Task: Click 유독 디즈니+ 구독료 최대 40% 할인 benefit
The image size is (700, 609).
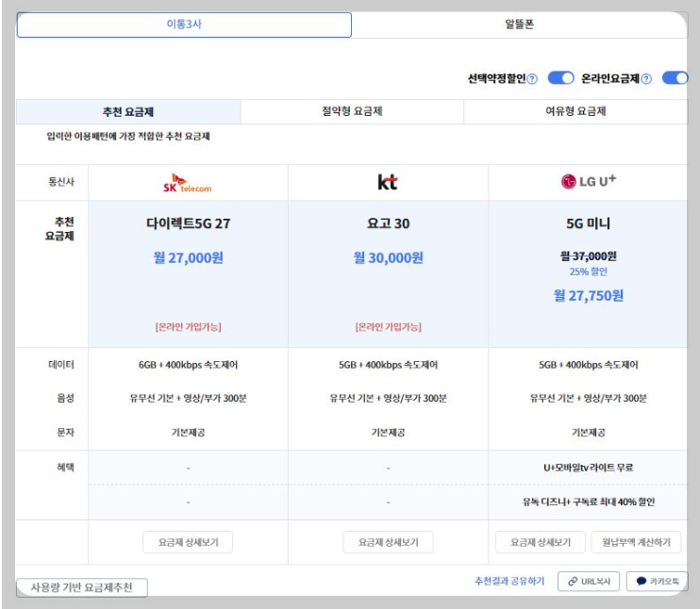Action: point(588,502)
